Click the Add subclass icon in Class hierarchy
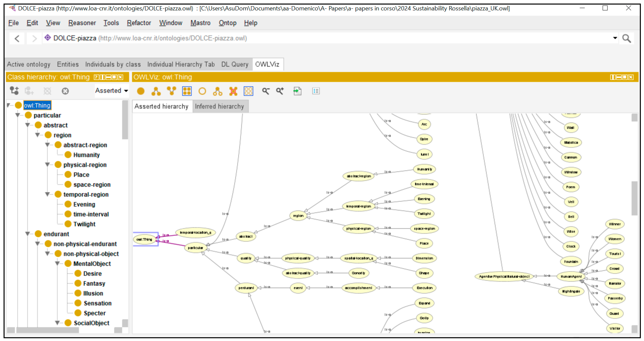The height and width of the screenshot is (341, 644). click(x=14, y=91)
